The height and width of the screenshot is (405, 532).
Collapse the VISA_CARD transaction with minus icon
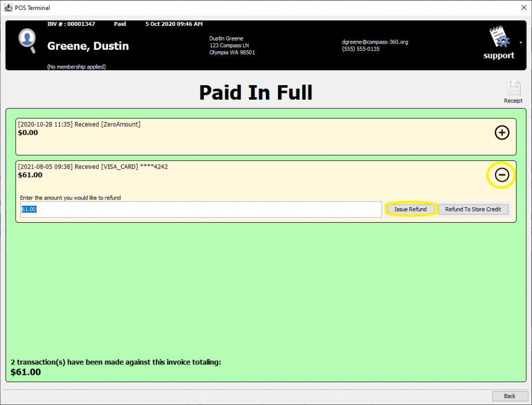click(x=502, y=175)
